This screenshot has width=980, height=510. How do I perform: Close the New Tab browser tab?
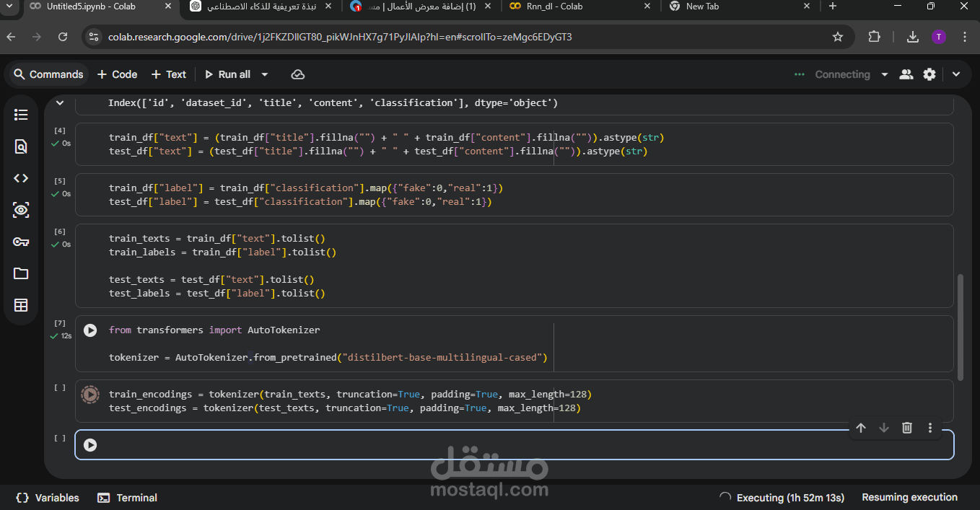pyautogui.click(x=807, y=6)
